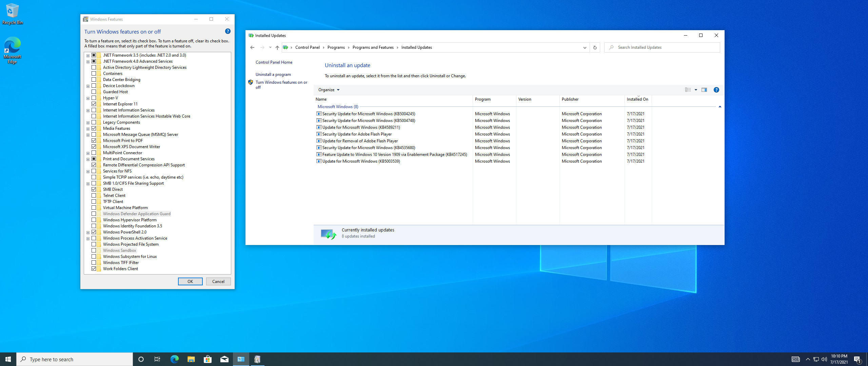This screenshot has width=868, height=366.
Task: Open the Start menu
Action: click(8, 359)
